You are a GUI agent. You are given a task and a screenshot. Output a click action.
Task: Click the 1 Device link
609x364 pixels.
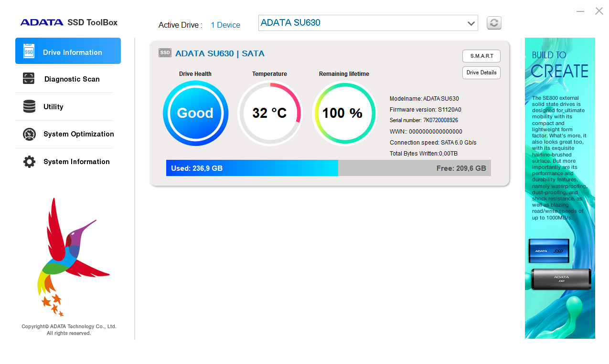tap(225, 25)
